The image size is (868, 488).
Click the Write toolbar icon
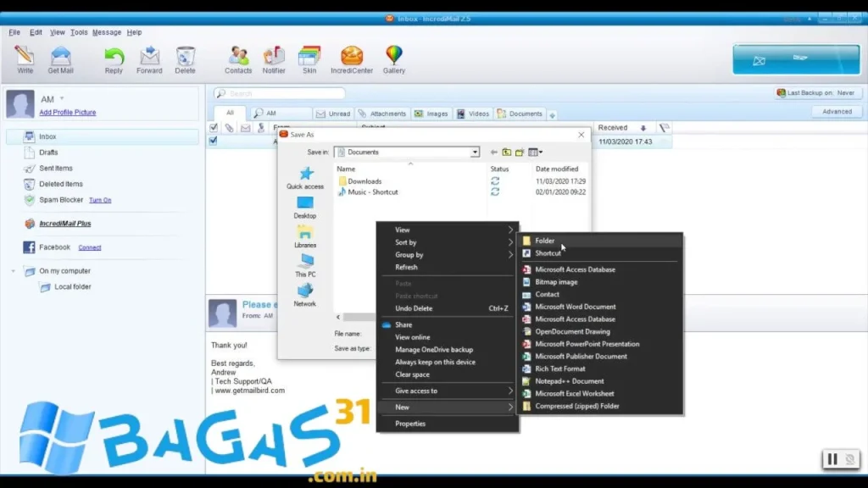(25, 59)
